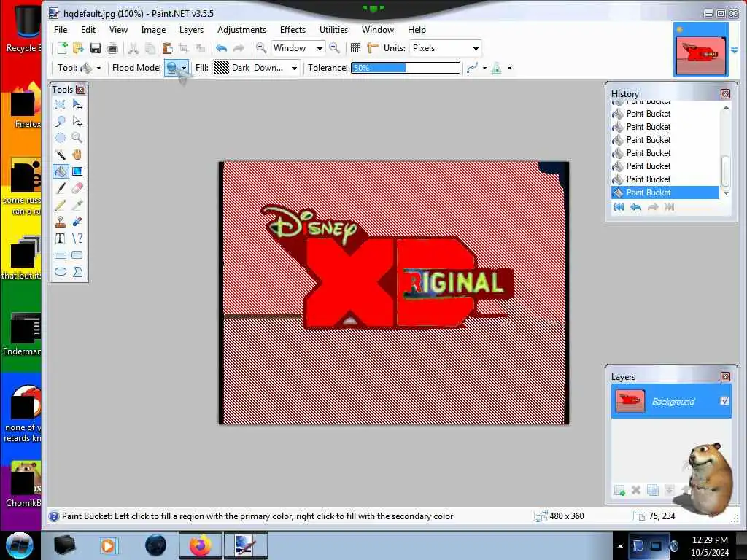Select the Color Picker eyedropper tool

point(77,205)
